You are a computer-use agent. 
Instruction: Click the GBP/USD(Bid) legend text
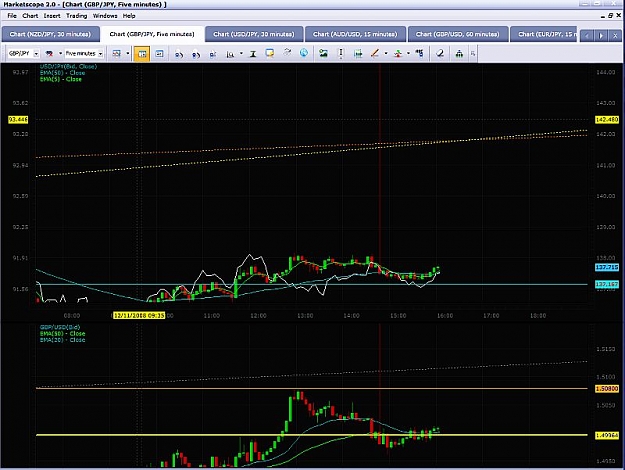point(60,327)
